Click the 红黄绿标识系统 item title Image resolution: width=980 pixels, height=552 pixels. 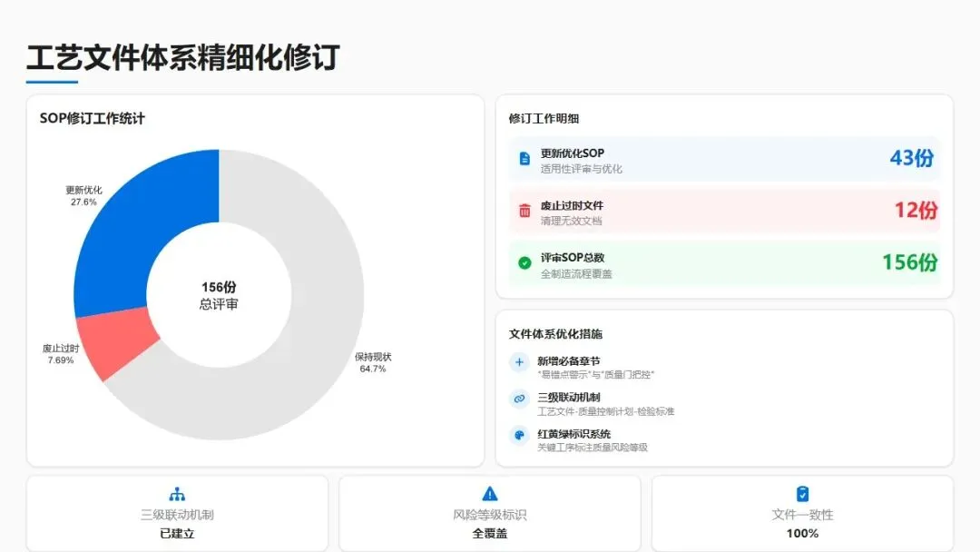coord(574,434)
